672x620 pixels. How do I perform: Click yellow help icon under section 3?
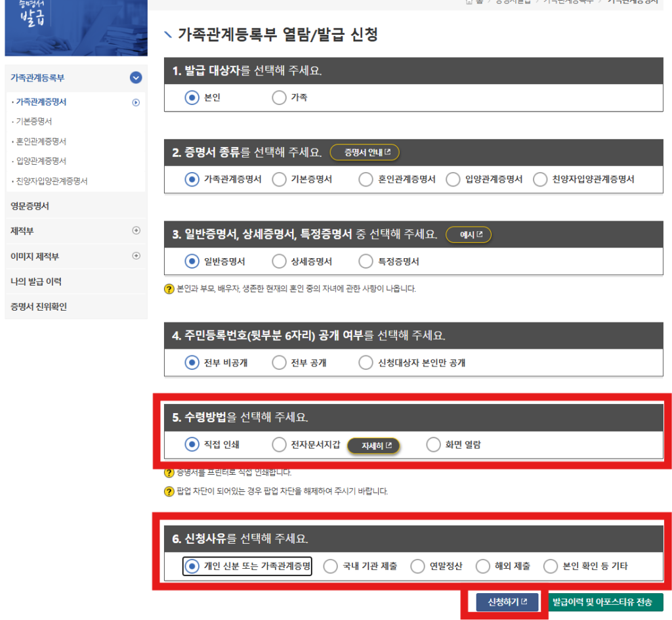(169, 288)
